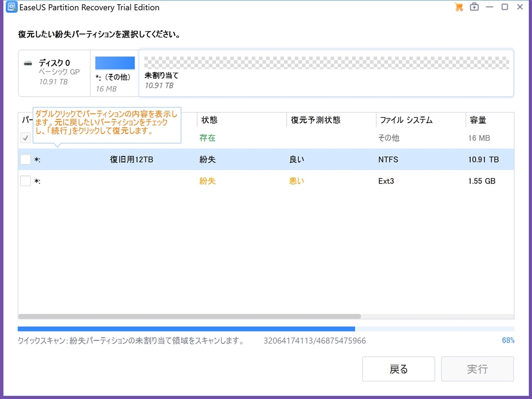The width and height of the screenshot is (532, 399).
Task: Check the lost NTFS 10.91 TB partition
Action: point(25,159)
